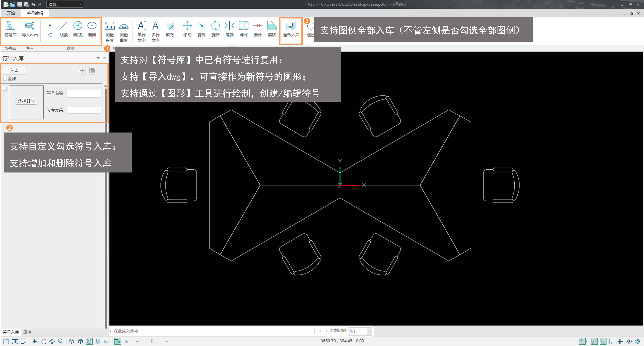Viewport: 644px width, 346px height.
Task: Open the 符号分类 category dropdown
Action: tap(98, 110)
